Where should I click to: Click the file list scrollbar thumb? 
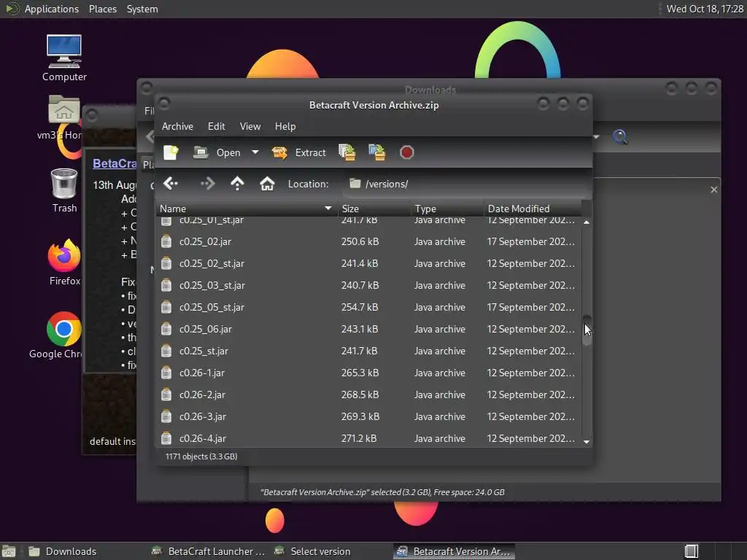pyautogui.click(x=587, y=330)
